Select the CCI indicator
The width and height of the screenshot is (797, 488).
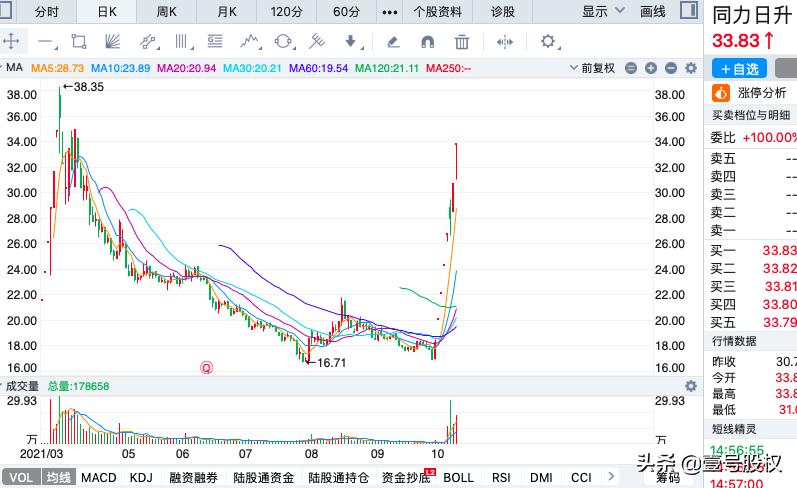tap(581, 477)
